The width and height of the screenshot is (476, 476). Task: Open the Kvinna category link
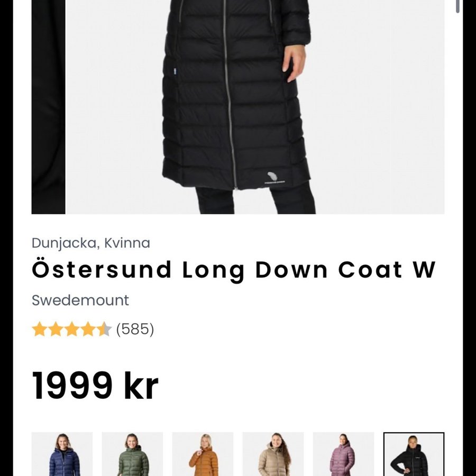127,243
